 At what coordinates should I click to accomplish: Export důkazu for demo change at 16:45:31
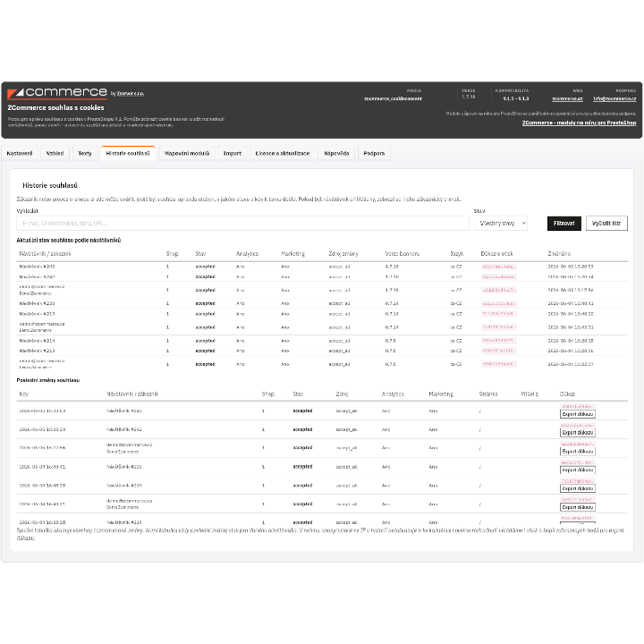[x=578, y=507]
